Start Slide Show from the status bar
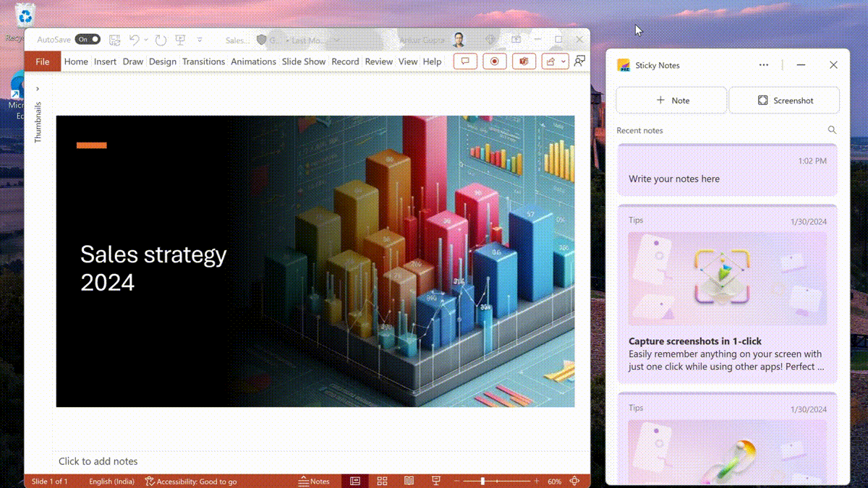 click(x=435, y=481)
